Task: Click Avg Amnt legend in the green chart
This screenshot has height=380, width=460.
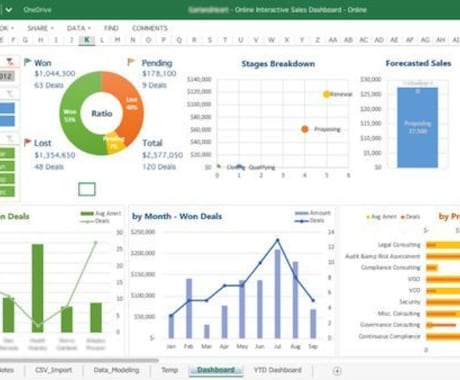Action: (101, 213)
